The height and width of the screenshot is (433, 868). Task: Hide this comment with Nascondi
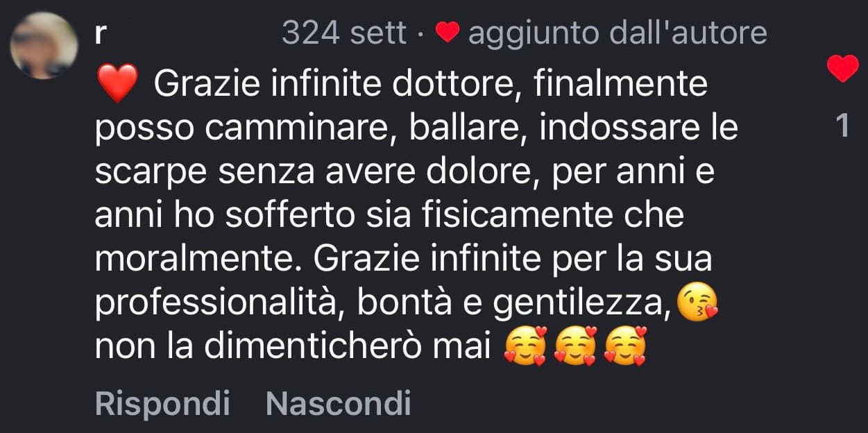point(338,403)
